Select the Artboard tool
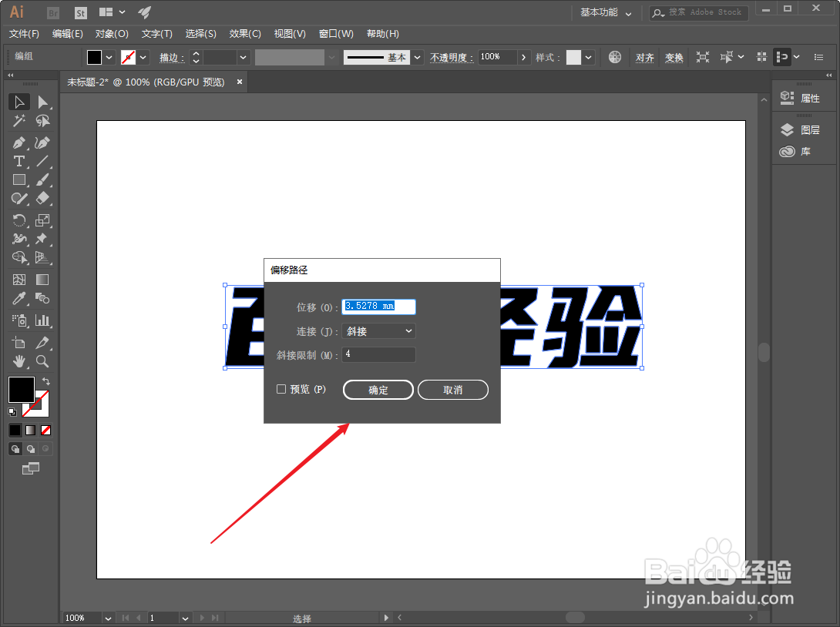This screenshot has height=627, width=840. click(x=18, y=343)
